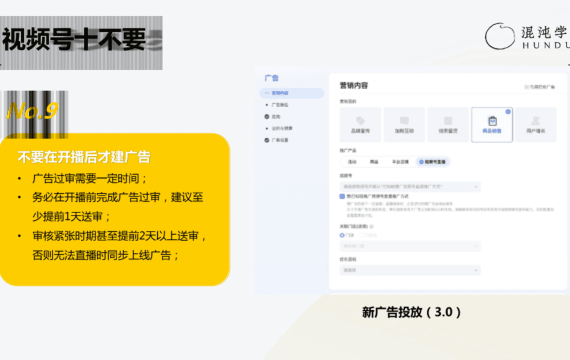This screenshot has height=360, width=570.
Task: Click the checkmark icon beside 定向 in sidebar
Action: (267, 117)
